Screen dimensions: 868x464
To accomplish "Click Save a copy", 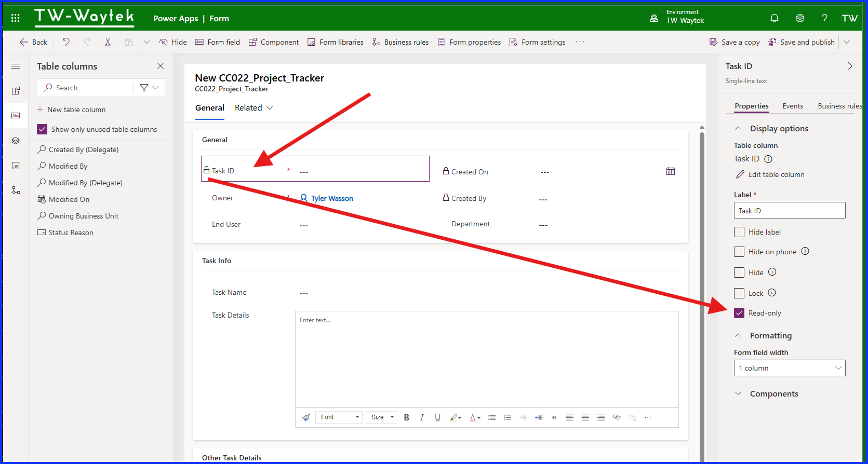I will point(735,42).
